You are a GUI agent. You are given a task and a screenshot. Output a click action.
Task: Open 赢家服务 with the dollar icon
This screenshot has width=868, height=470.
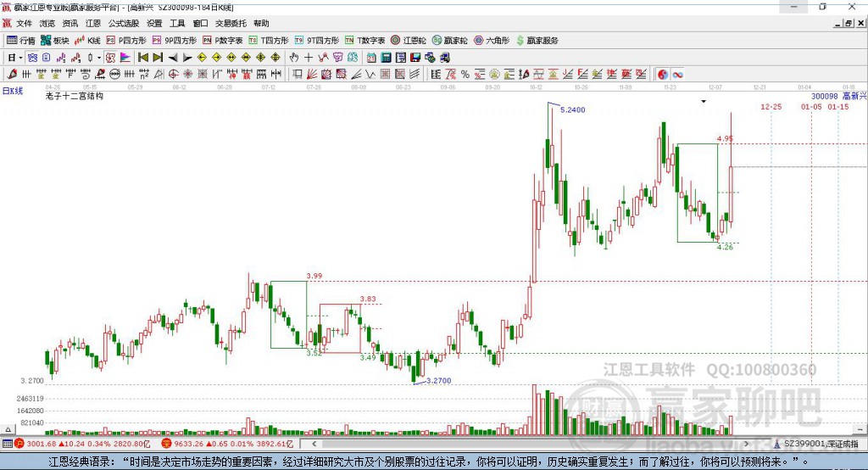[537, 41]
